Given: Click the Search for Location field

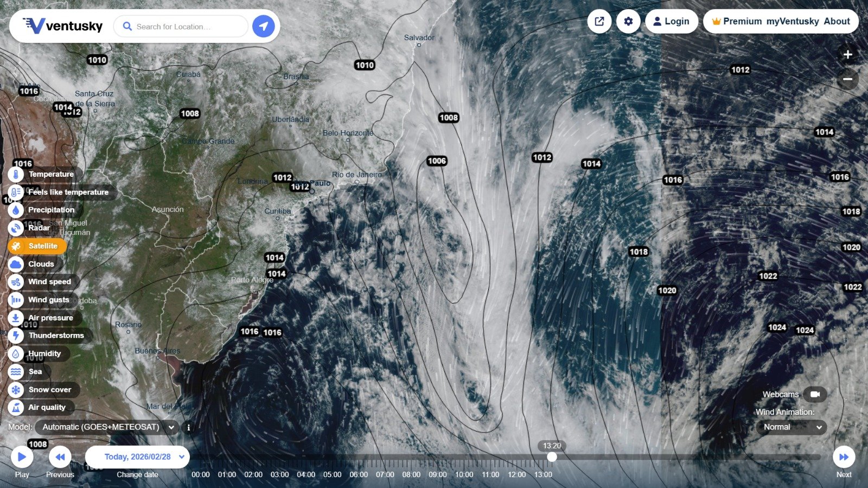Looking at the screenshot, I should (184, 26).
